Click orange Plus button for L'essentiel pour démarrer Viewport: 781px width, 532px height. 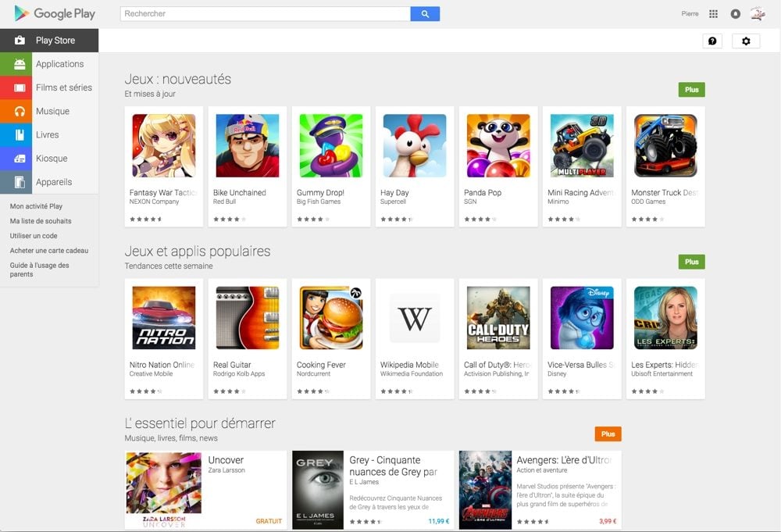(x=608, y=434)
